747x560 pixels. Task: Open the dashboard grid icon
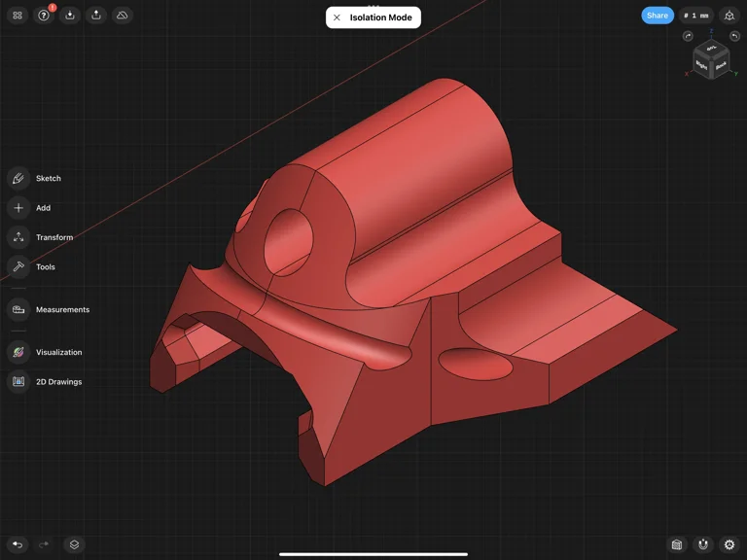18,16
